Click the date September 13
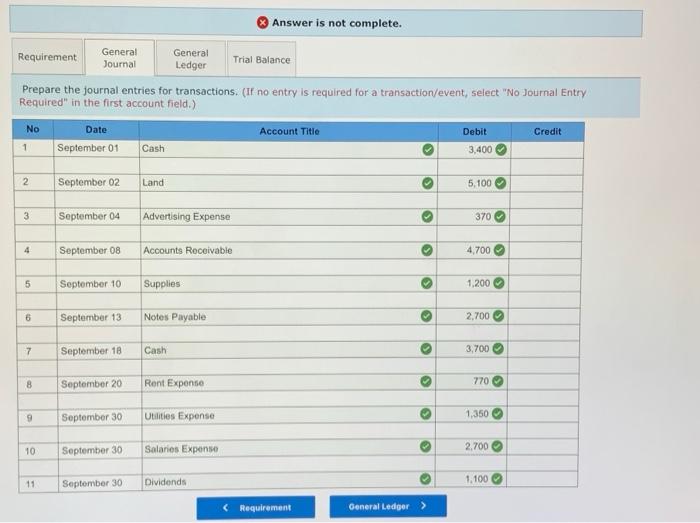 pyautogui.click(x=91, y=317)
